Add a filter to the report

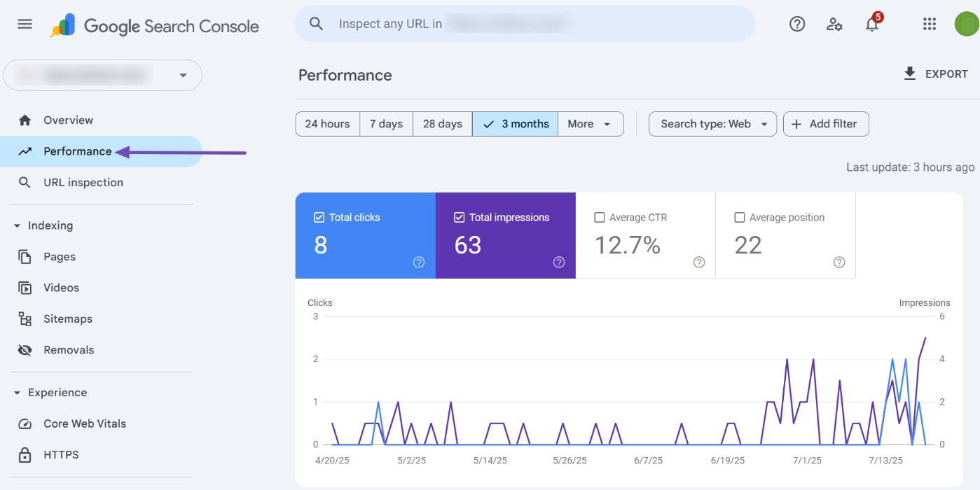[826, 124]
